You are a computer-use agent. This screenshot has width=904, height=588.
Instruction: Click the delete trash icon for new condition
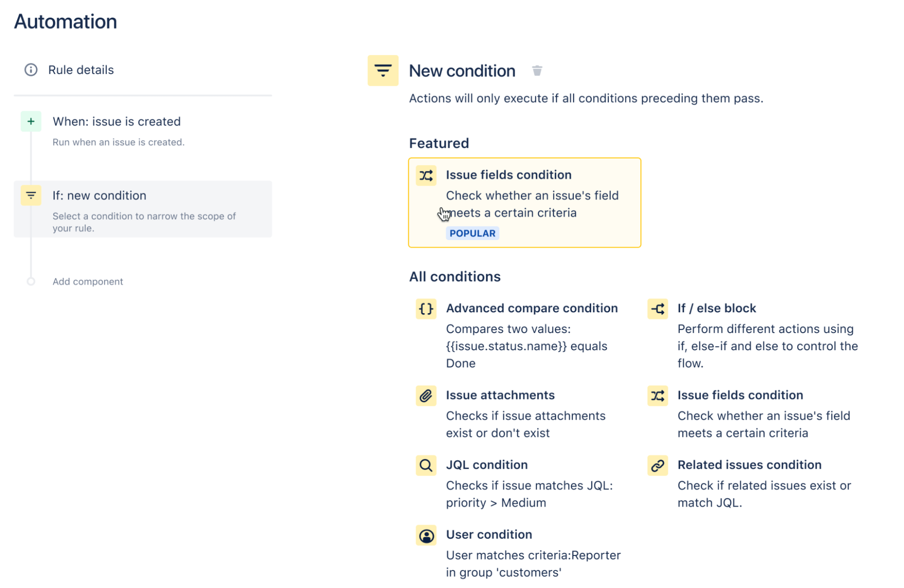pos(537,71)
